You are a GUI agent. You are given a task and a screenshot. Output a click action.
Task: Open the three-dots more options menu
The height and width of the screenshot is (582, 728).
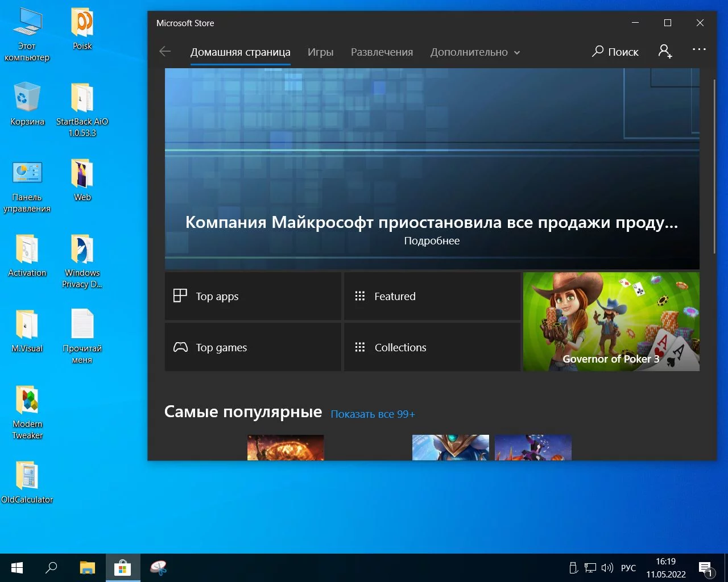click(699, 50)
